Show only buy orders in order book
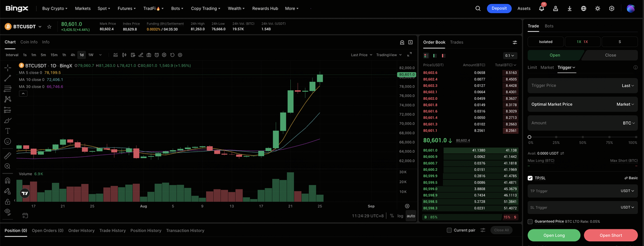 (x=435, y=55)
